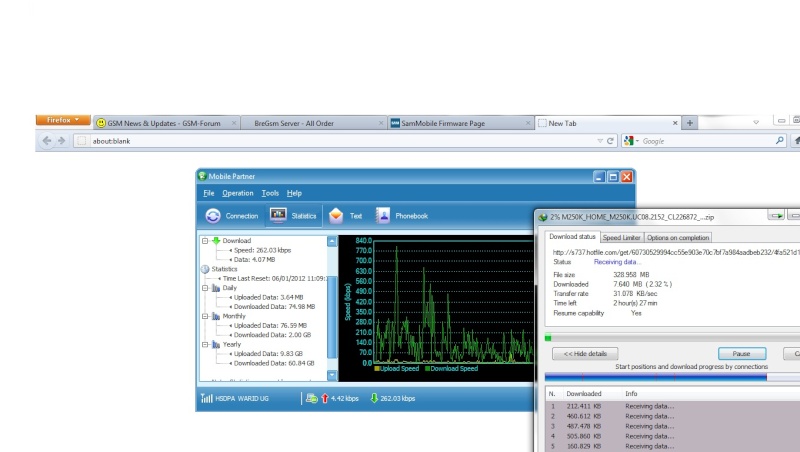The height and width of the screenshot is (452, 800).
Task: Open the Statistics view in Mobile Partner
Action: coord(293,216)
